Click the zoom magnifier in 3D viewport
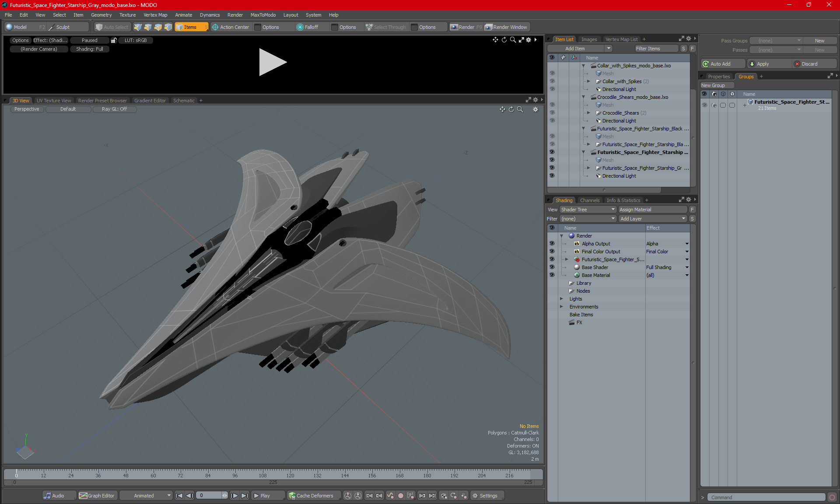 [x=520, y=109]
